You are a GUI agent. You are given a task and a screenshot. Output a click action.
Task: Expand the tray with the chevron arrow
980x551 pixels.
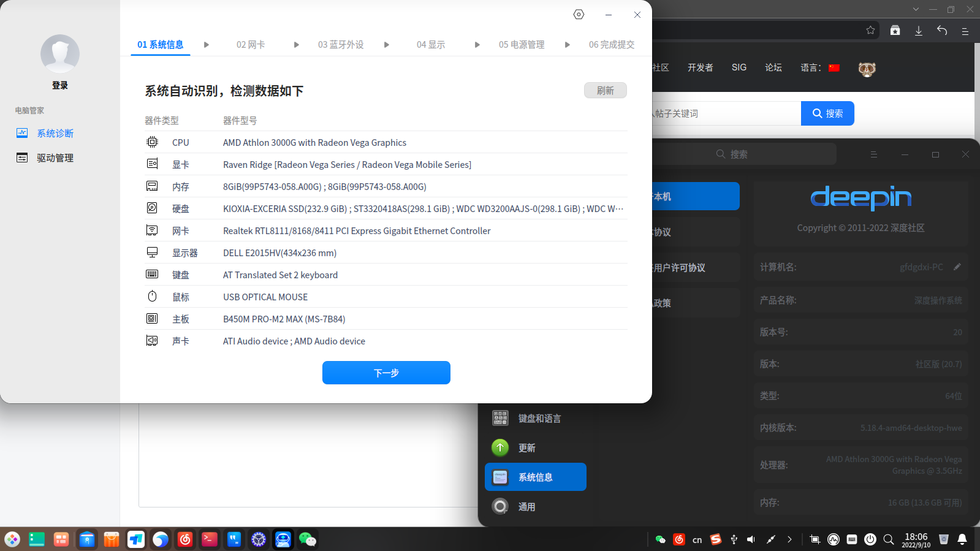(789, 539)
